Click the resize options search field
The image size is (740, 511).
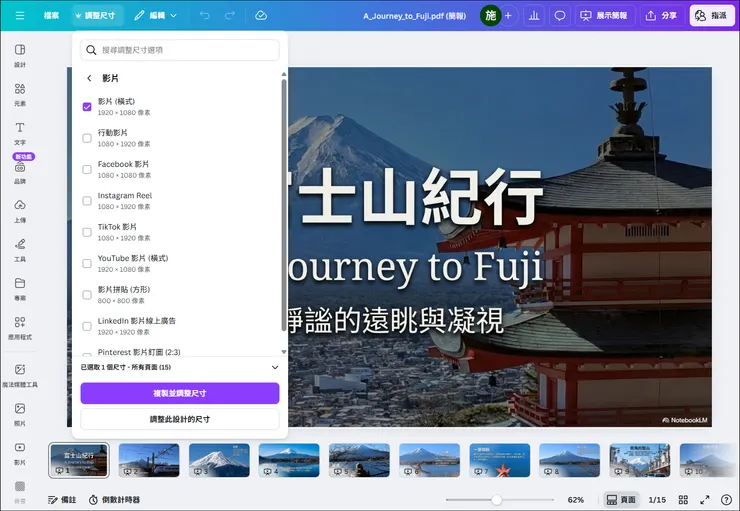point(180,50)
